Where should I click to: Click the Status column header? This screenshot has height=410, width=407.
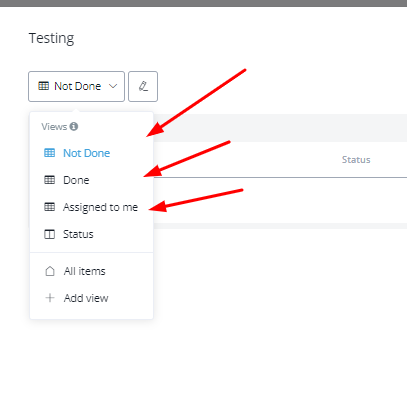click(x=356, y=160)
